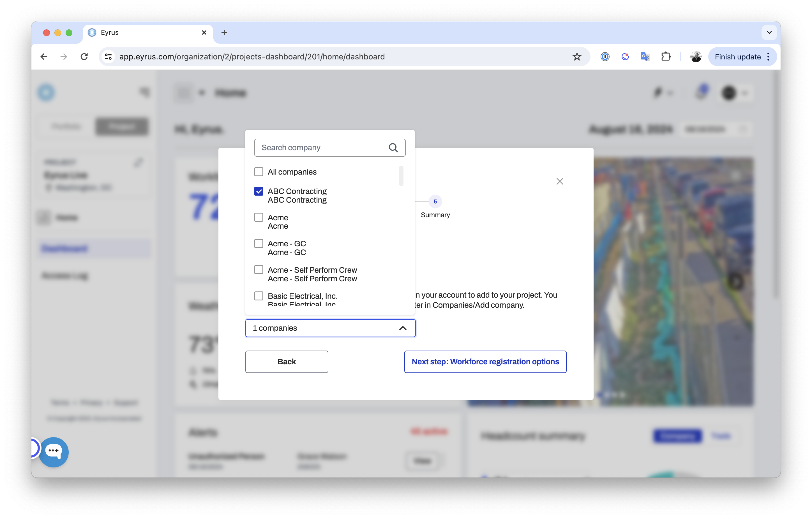Click the company list scrollbar
This screenshot has width=812, height=519.
click(x=401, y=176)
